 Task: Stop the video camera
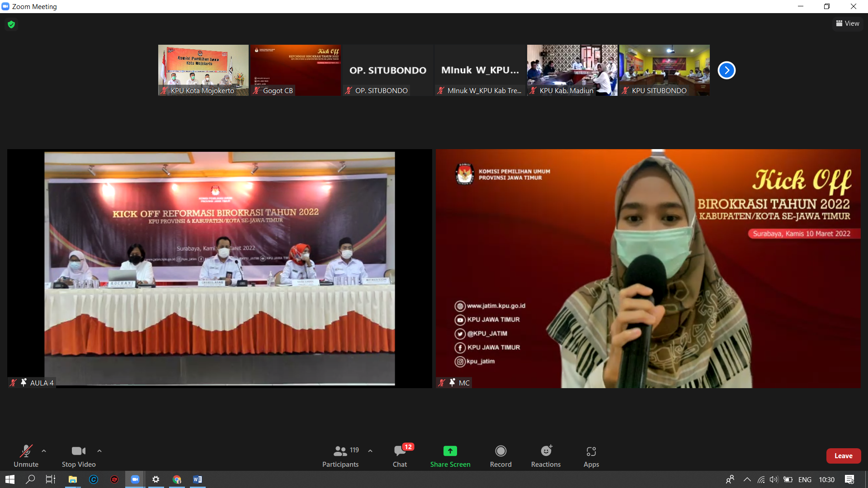(79, 456)
